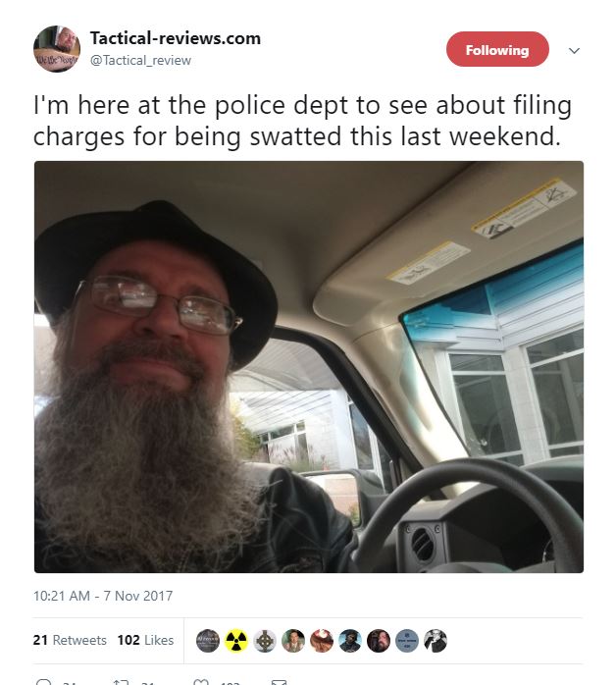
Task: Click the reply speech bubble icon
Action: click(44, 682)
